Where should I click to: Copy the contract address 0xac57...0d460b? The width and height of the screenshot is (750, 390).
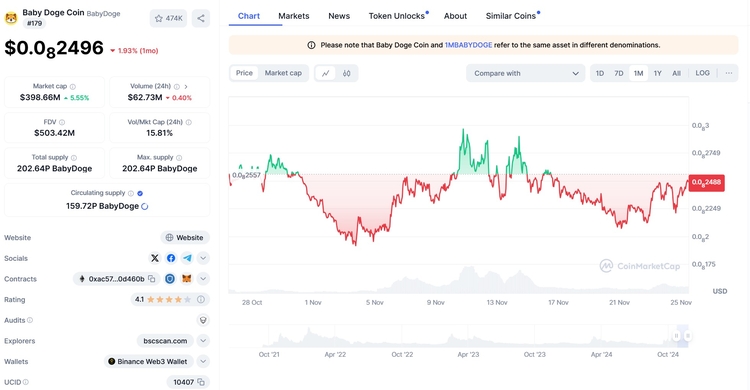152,279
